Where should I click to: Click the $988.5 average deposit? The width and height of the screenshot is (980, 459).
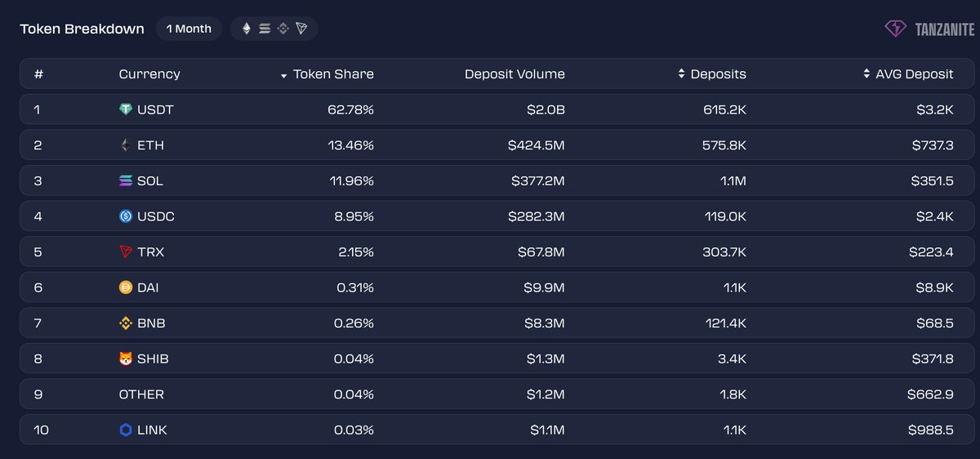coord(931,430)
